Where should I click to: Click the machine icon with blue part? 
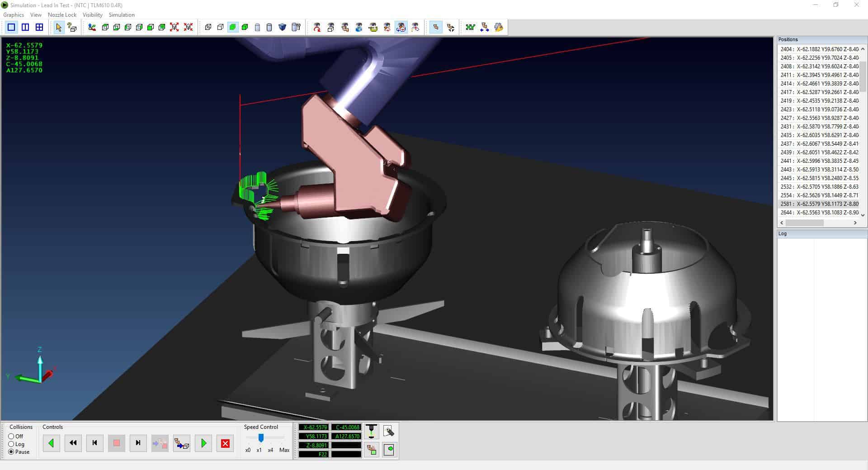[359, 27]
